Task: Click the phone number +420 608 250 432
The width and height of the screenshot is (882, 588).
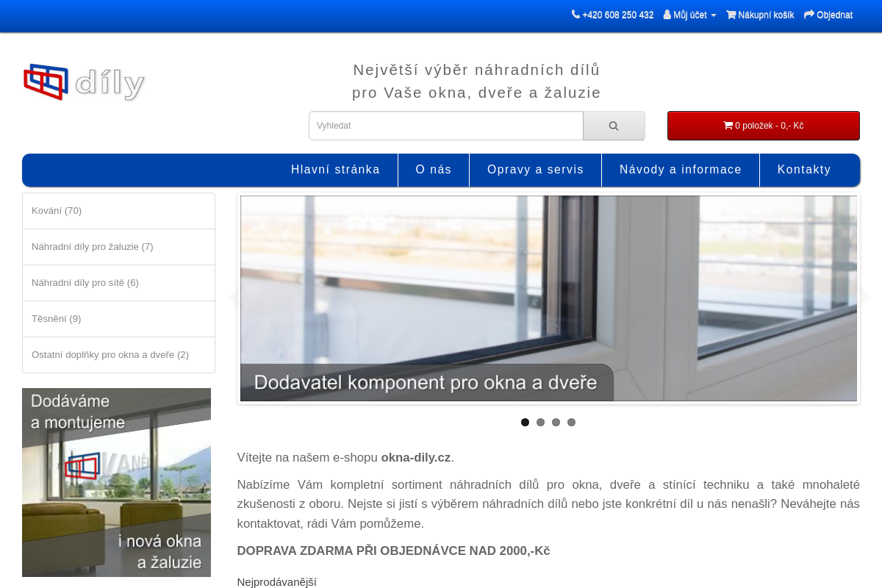Action: [612, 15]
